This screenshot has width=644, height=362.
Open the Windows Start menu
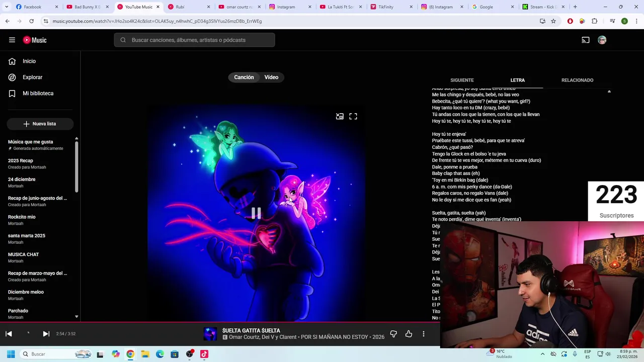click(11, 354)
